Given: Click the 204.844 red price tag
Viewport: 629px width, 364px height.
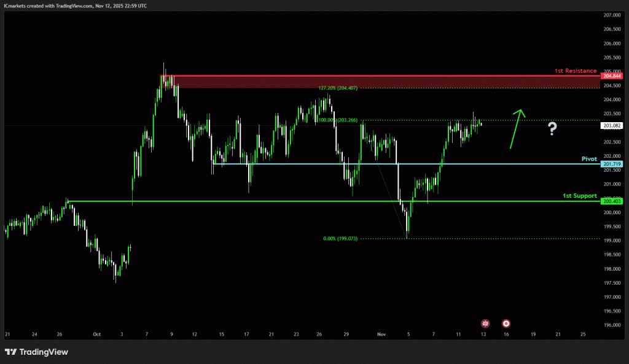Looking at the screenshot, I should pos(612,76).
